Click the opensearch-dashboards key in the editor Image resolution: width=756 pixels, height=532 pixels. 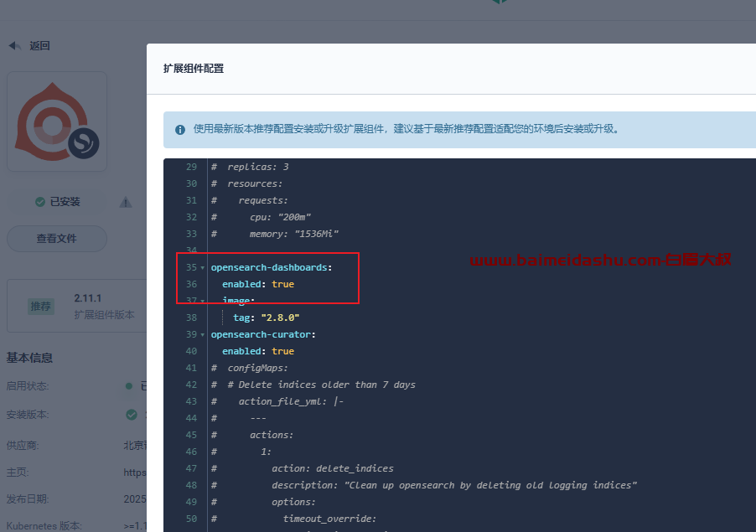[x=269, y=267]
